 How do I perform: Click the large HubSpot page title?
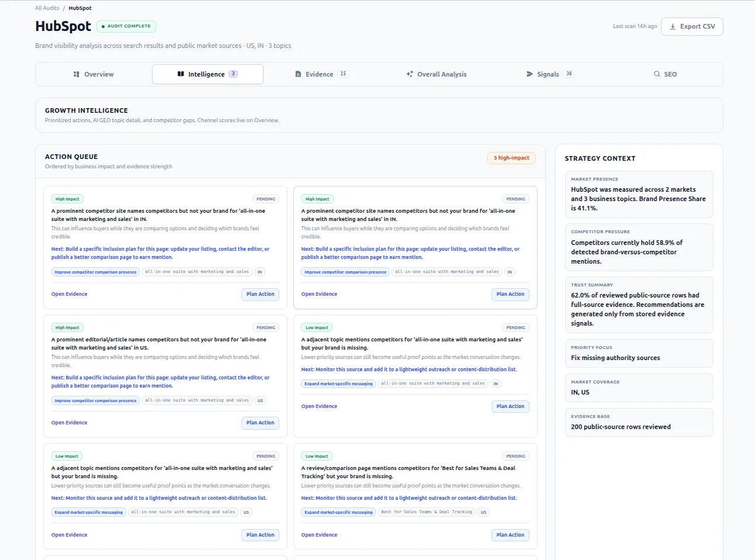pos(63,26)
